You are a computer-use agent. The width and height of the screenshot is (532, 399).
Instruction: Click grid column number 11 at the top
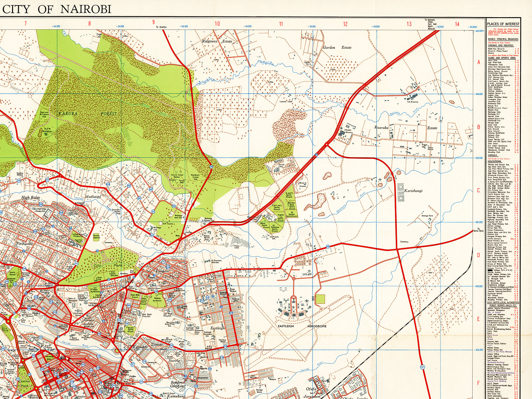281,24
